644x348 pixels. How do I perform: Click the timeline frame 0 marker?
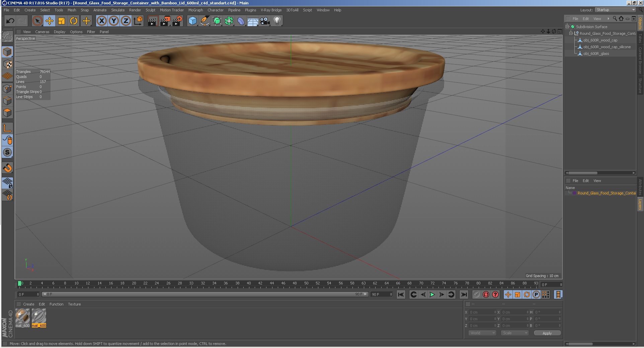point(19,284)
